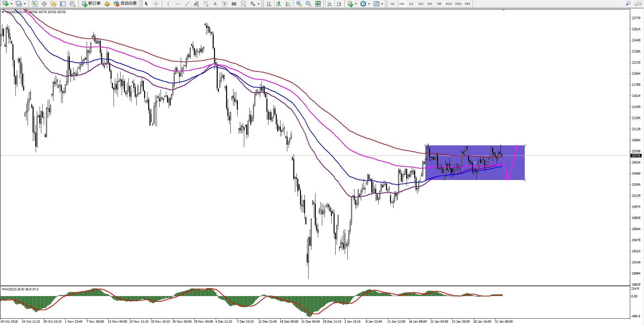
Task: Select the trendline drawing tool
Action: [187, 4]
